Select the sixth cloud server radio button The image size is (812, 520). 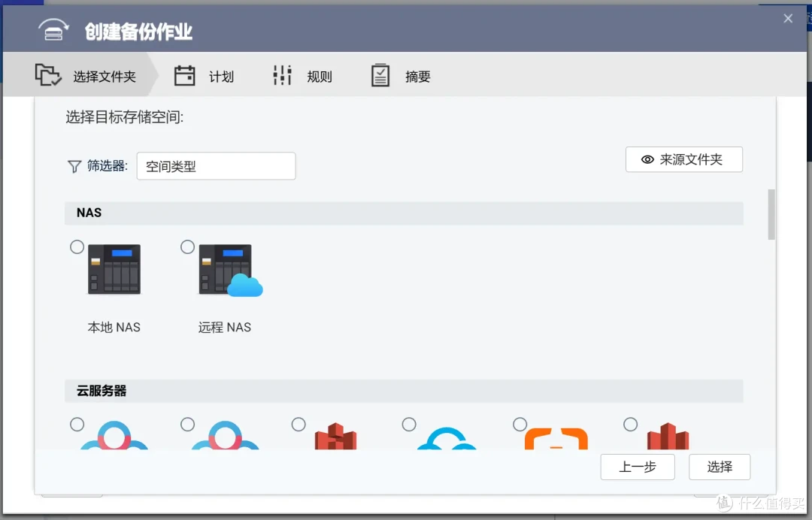630,425
